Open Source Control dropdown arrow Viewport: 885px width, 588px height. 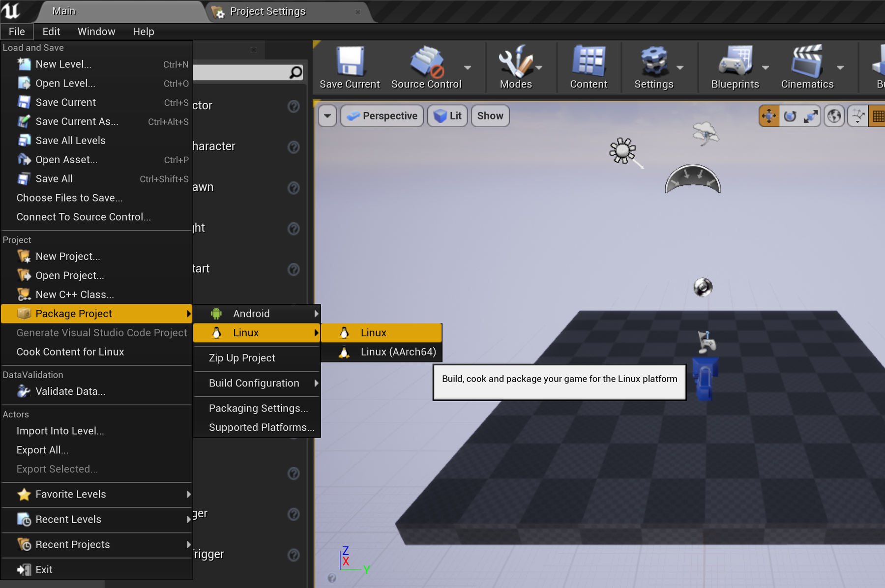pyautogui.click(x=468, y=68)
